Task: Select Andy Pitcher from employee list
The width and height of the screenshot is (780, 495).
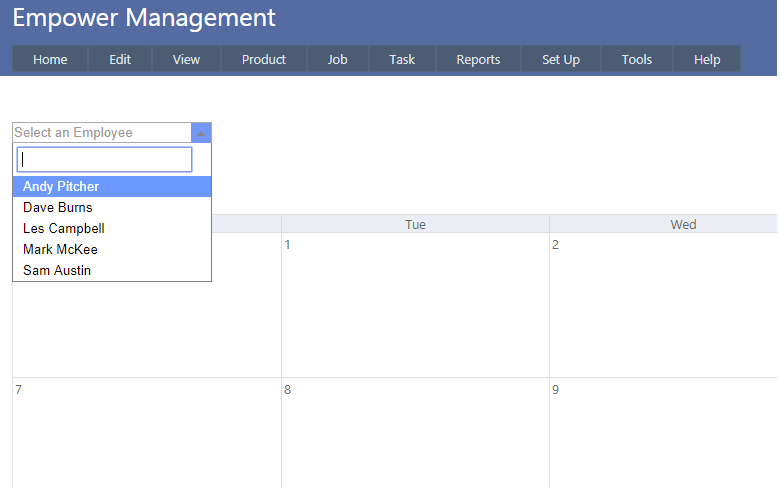Action: (61, 187)
